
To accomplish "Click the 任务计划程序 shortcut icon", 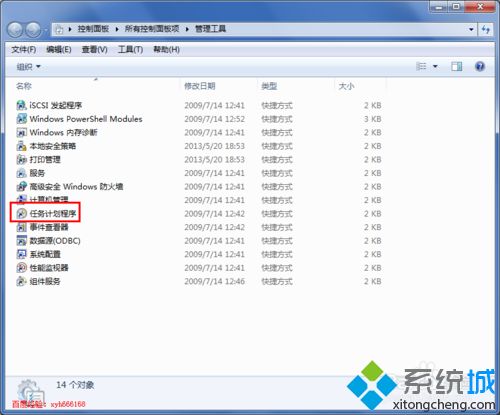I will (21, 213).
